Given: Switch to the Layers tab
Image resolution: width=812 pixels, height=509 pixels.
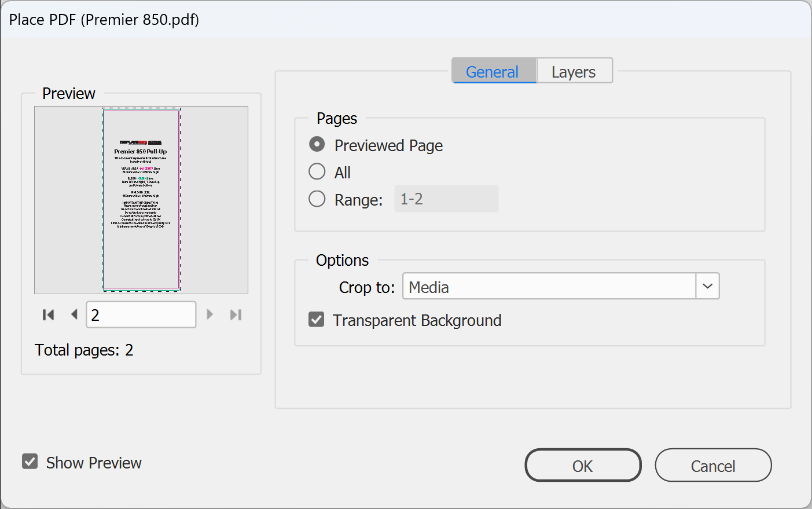Looking at the screenshot, I should 574,71.
